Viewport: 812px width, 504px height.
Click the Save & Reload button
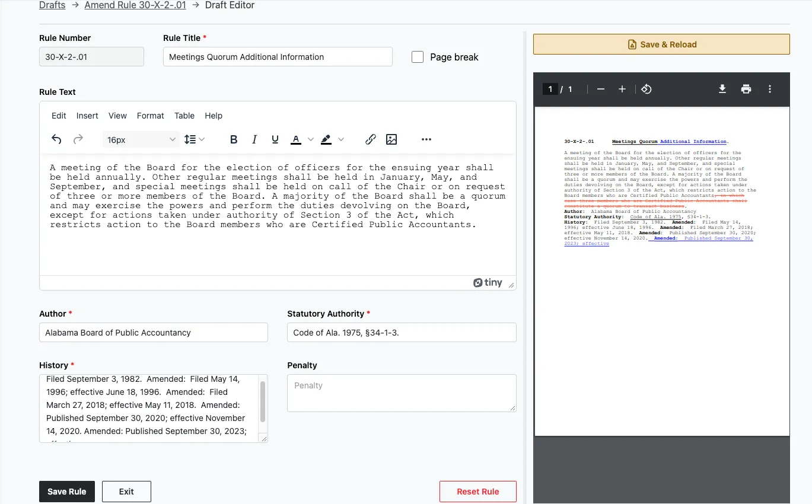click(661, 44)
